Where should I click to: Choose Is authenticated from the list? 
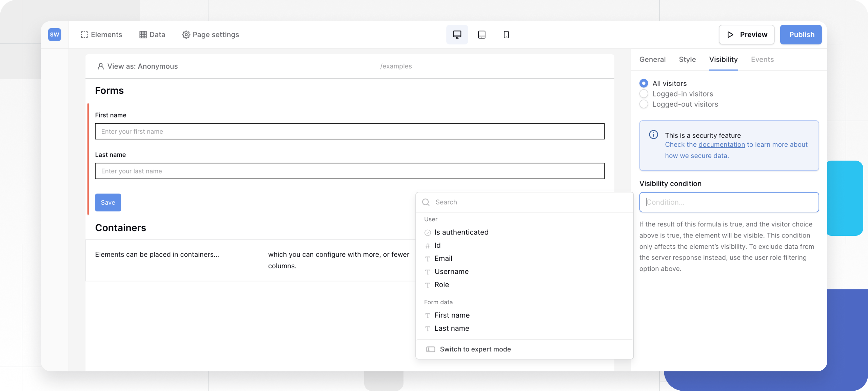pos(461,232)
